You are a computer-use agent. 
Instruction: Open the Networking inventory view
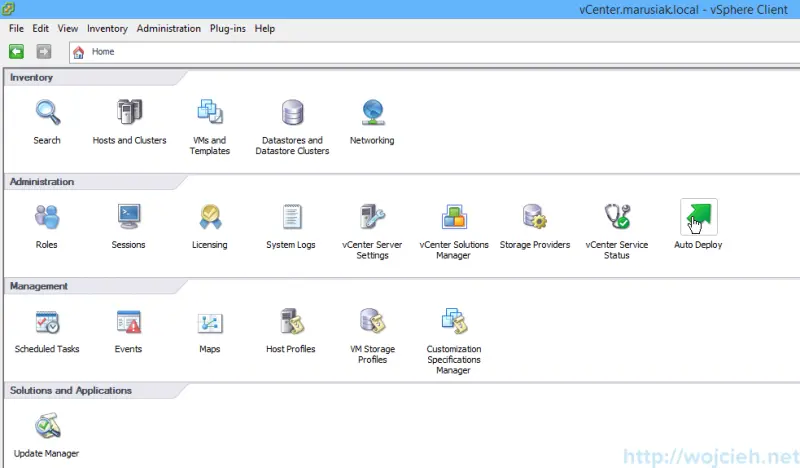click(372, 113)
